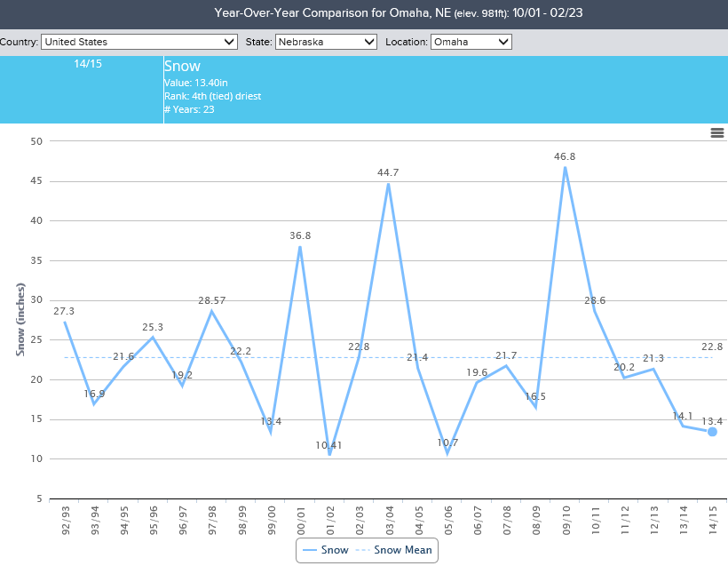Expand the State selector showing Nebraska
This screenshot has width=728, height=566.
(x=326, y=41)
